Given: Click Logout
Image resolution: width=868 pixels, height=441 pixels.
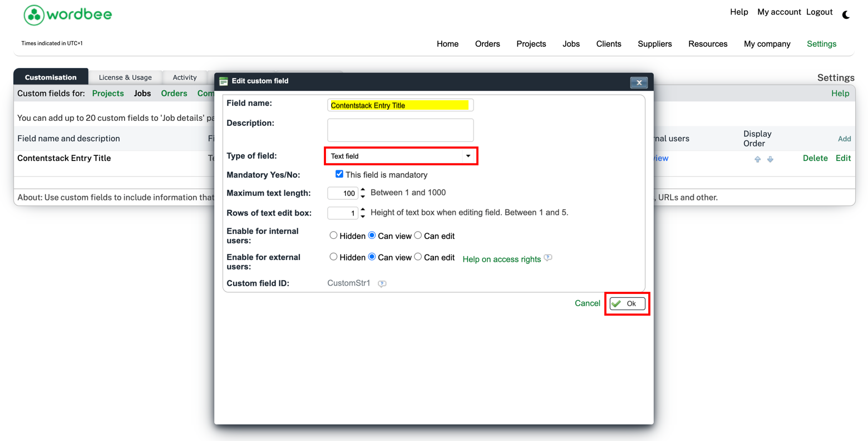Looking at the screenshot, I should pos(819,12).
